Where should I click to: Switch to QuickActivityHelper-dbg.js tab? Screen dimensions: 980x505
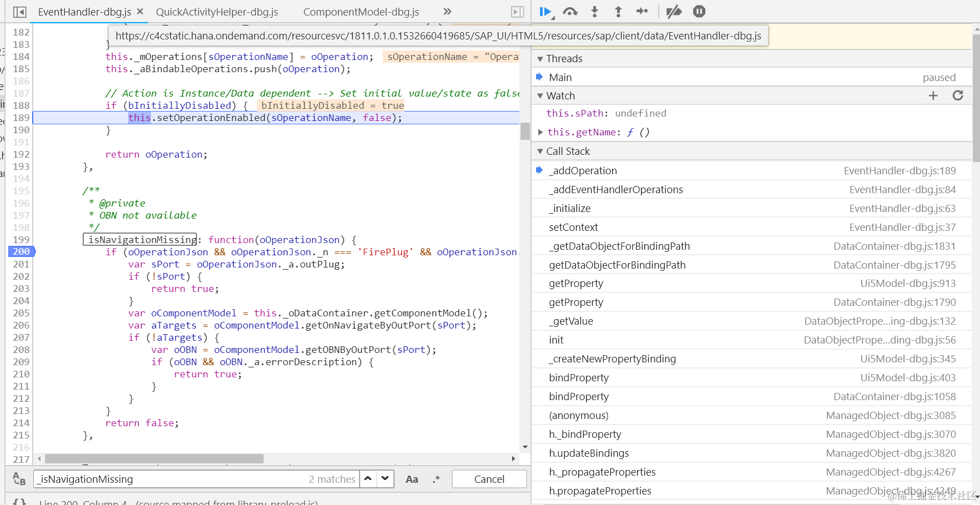tap(217, 12)
